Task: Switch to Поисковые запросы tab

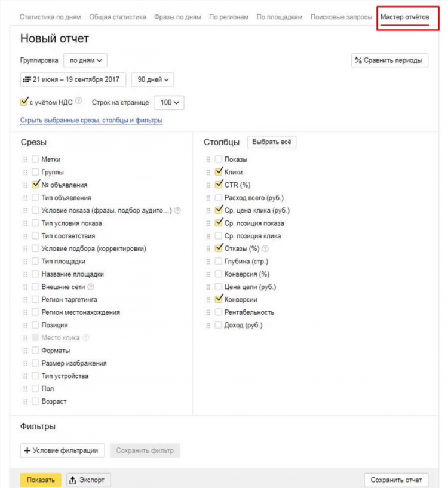Action: pos(341,17)
